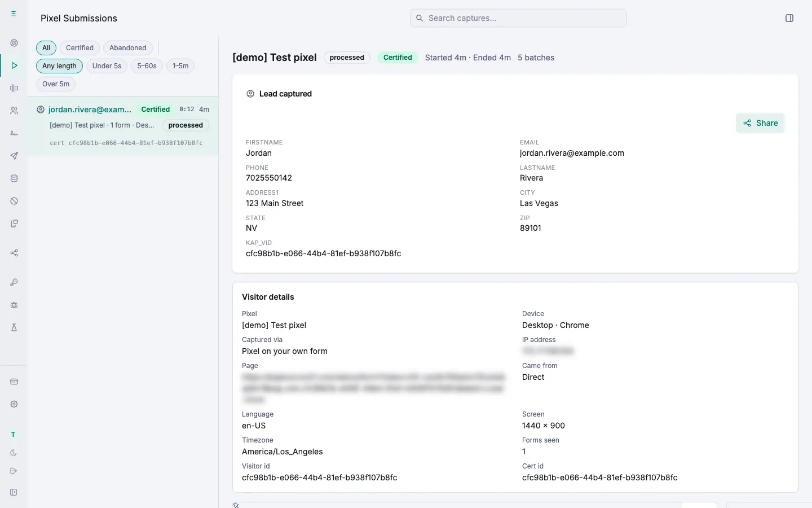Choose the Over 5m length filter
812x508 pixels.
(56, 84)
